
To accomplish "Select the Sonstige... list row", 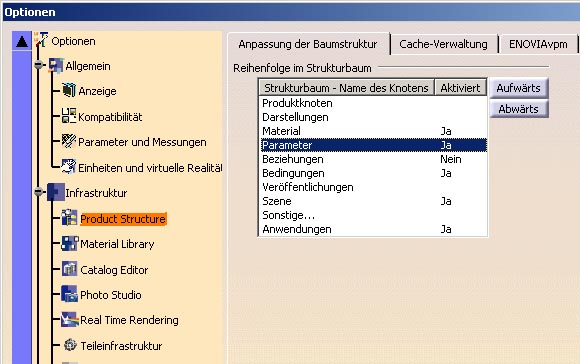I will click(373, 215).
